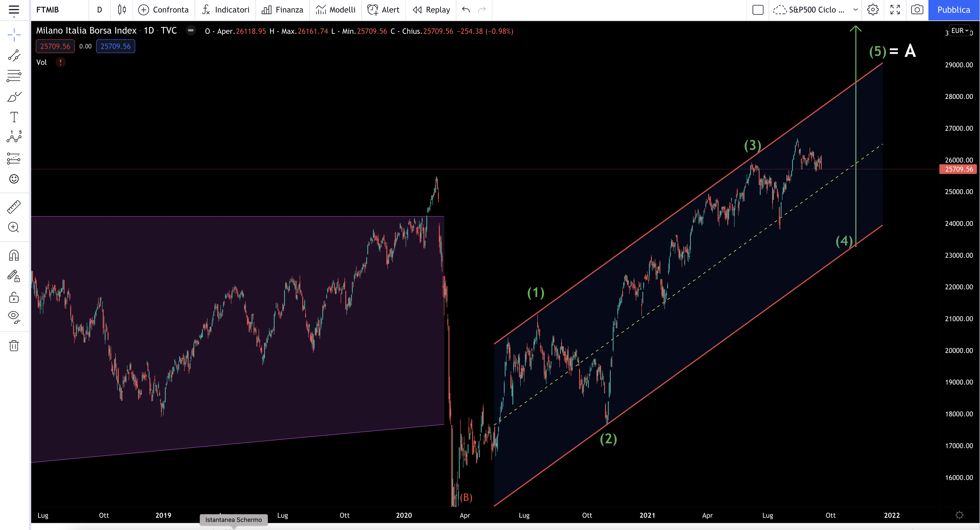The height and width of the screenshot is (530, 980).
Task: Select the trend line drawing tool
Action: click(14, 56)
